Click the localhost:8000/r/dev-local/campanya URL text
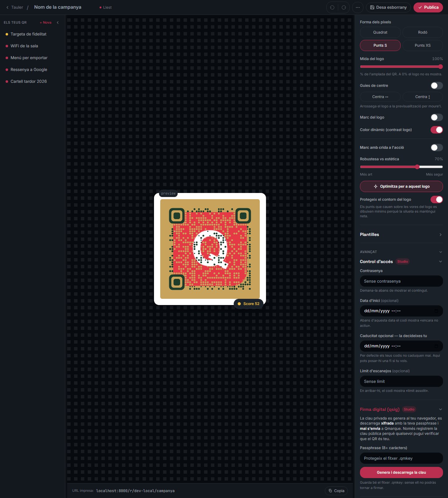The width and height of the screenshot is (448, 498). (x=135, y=491)
